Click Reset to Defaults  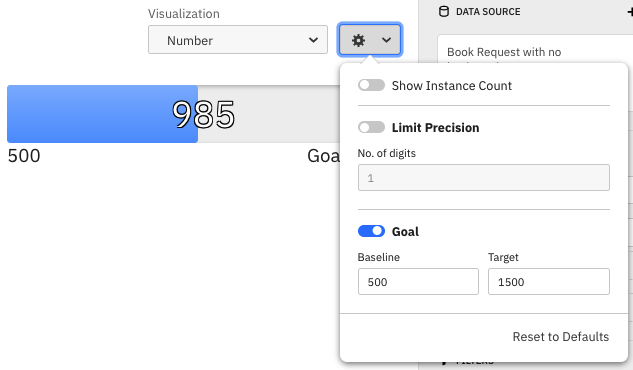point(560,337)
